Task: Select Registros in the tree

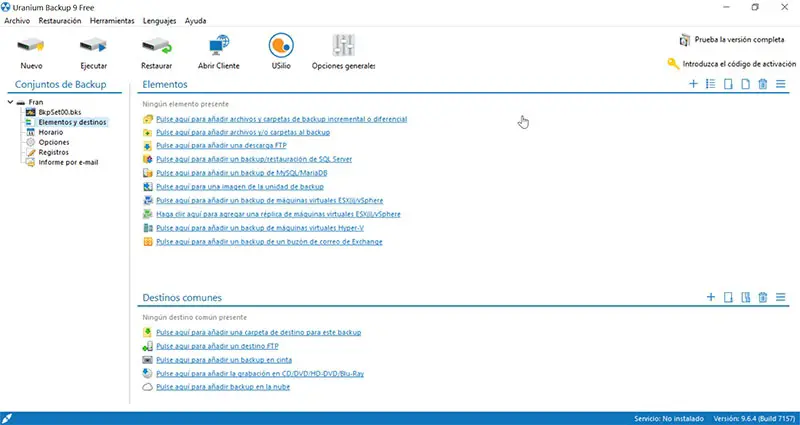Action: 54,152
